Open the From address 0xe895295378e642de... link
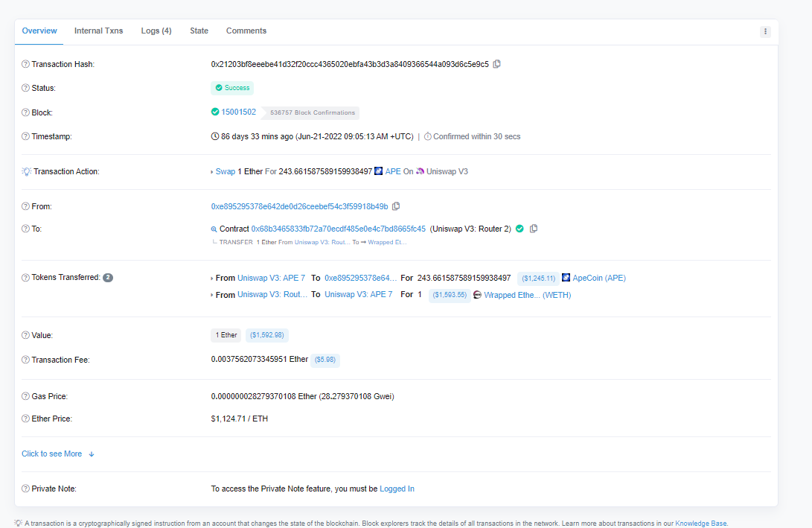812x528 pixels. coord(299,206)
